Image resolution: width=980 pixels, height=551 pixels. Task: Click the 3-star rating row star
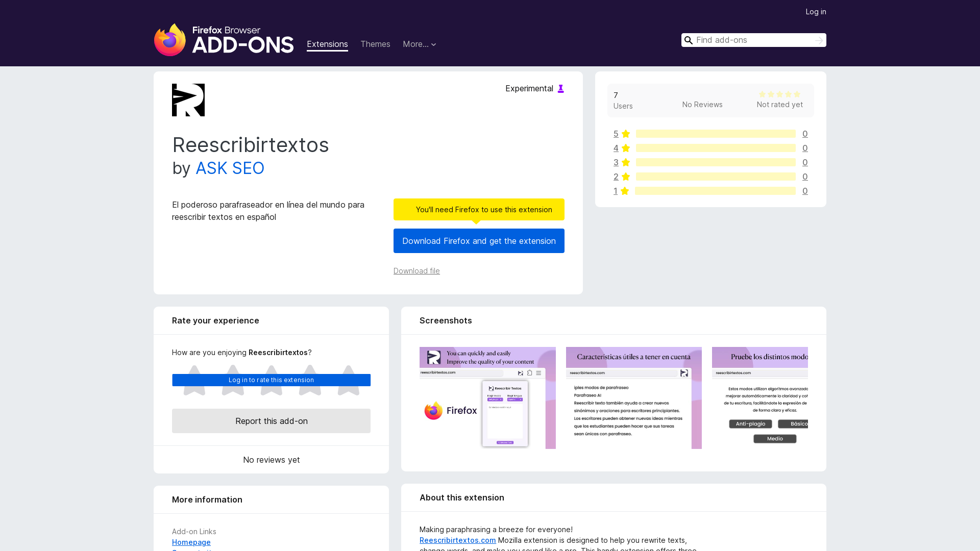[626, 162]
